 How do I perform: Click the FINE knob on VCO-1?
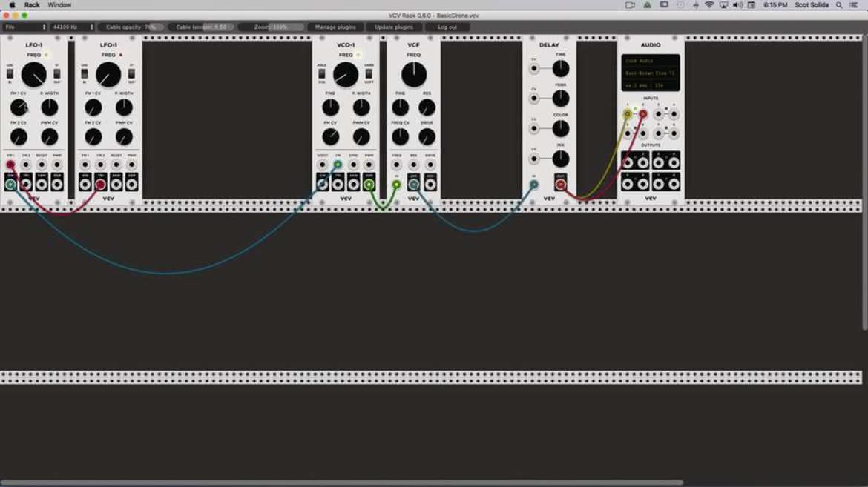[x=330, y=107]
